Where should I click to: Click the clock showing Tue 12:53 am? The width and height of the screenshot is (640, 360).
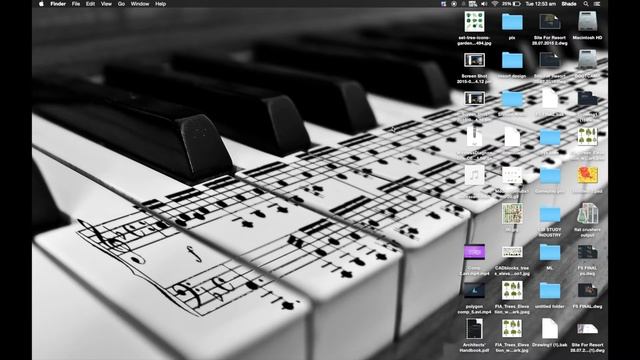click(x=540, y=4)
